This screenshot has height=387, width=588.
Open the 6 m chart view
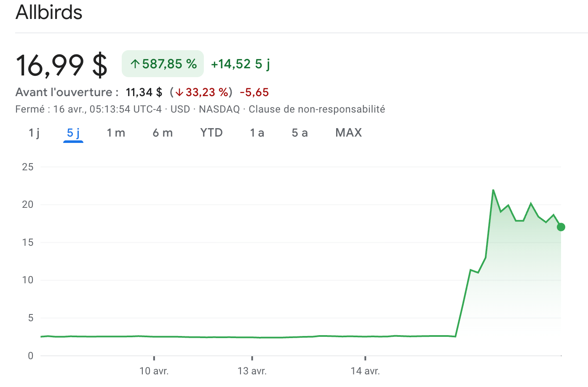pos(163,133)
